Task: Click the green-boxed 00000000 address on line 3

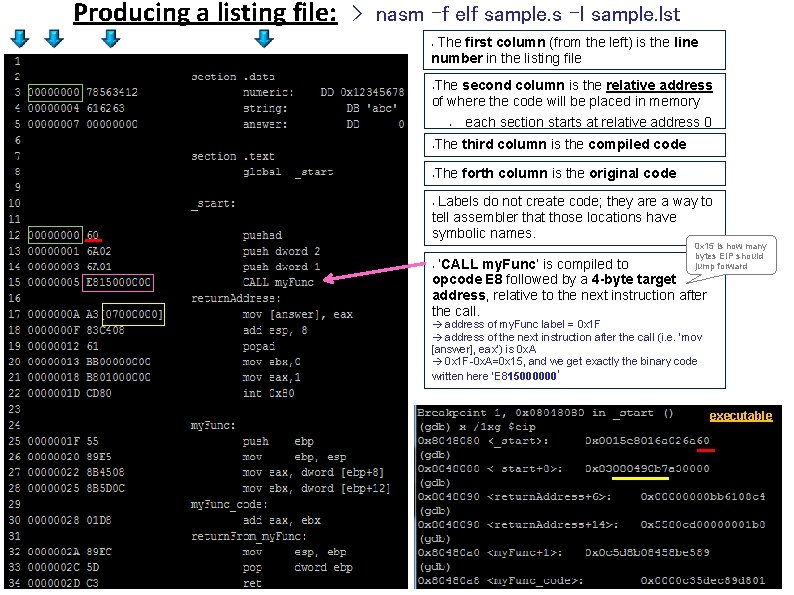Action: click(55, 93)
